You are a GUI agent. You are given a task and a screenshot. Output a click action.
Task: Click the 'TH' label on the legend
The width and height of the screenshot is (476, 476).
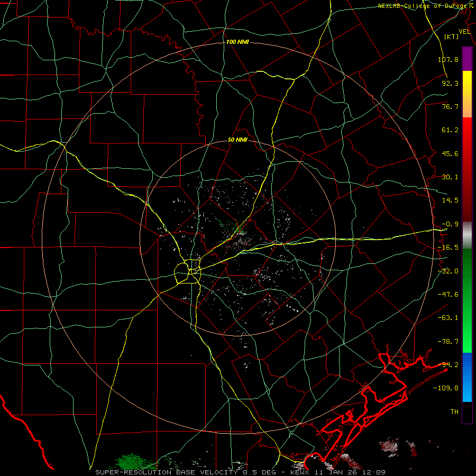pos(454,412)
